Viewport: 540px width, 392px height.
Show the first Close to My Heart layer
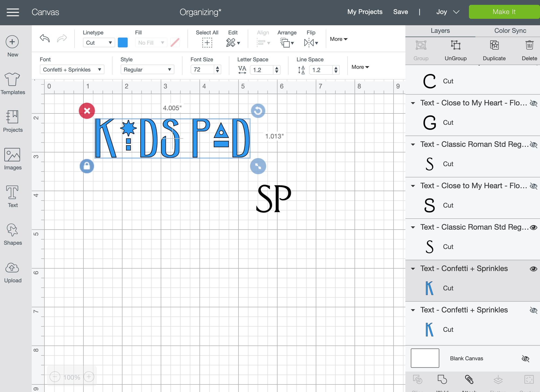[533, 103]
